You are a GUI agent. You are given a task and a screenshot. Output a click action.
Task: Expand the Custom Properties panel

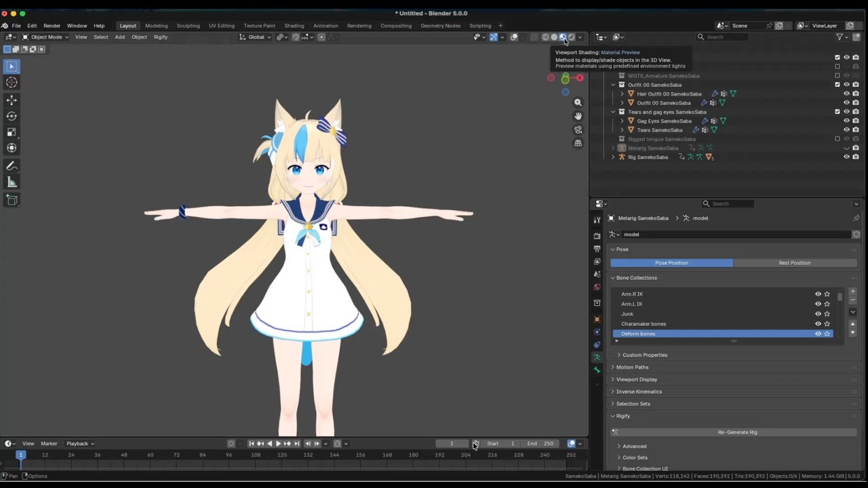tap(645, 355)
